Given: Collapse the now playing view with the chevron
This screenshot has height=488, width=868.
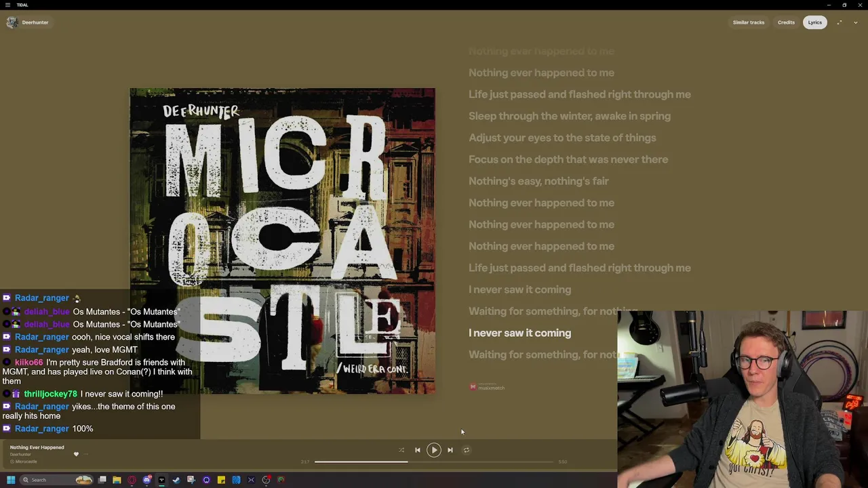Looking at the screenshot, I should (856, 22).
